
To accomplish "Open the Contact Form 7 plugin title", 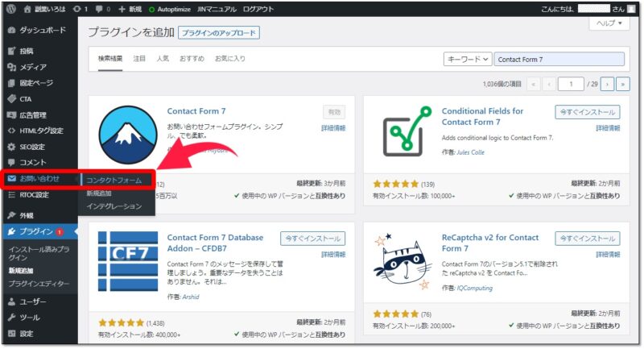I will (196, 111).
